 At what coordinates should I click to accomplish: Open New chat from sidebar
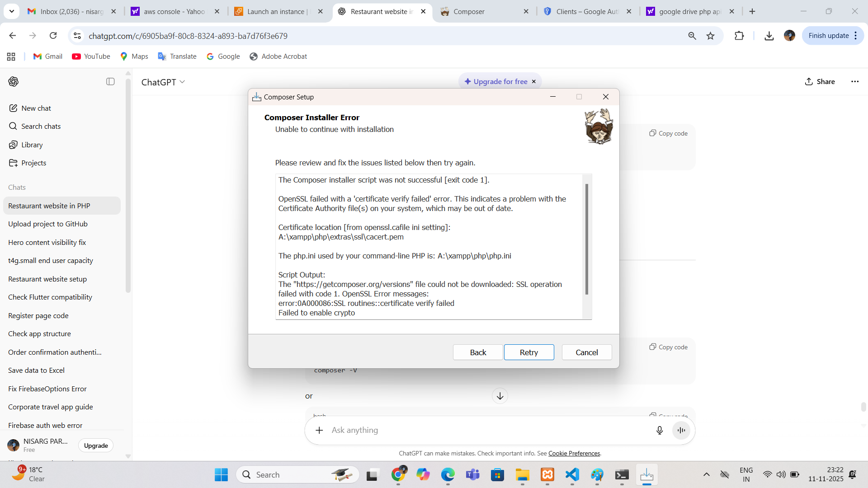click(x=36, y=108)
